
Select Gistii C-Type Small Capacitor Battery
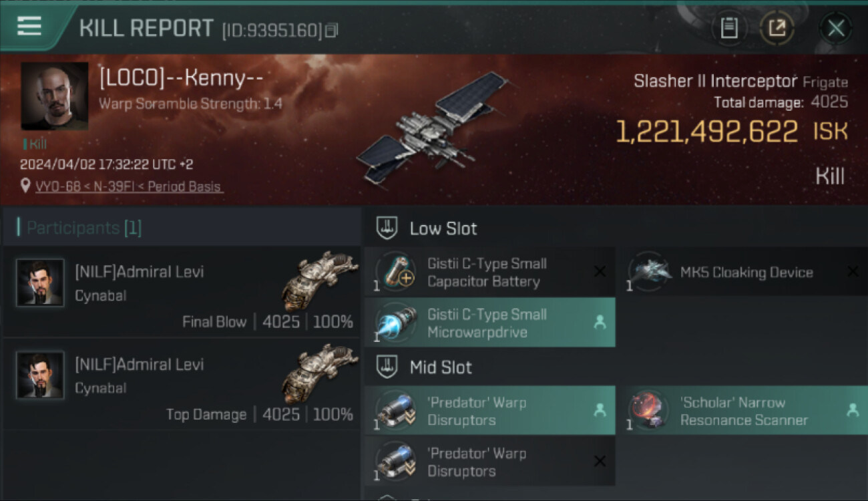pyautogui.click(x=489, y=273)
